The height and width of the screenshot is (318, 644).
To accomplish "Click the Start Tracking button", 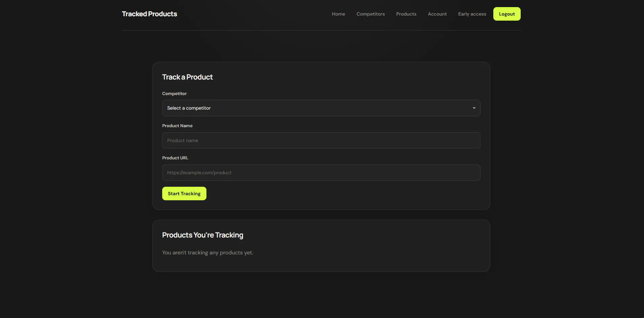I will [x=184, y=194].
